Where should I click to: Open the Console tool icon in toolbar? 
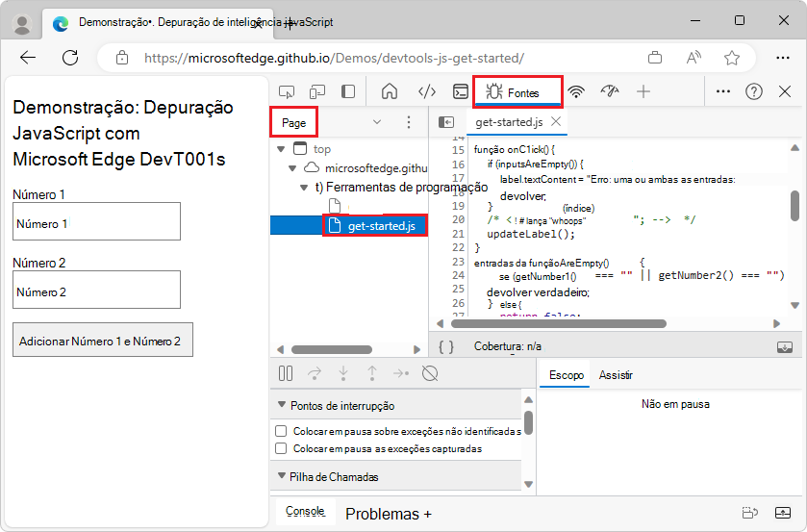pos(461,92)
